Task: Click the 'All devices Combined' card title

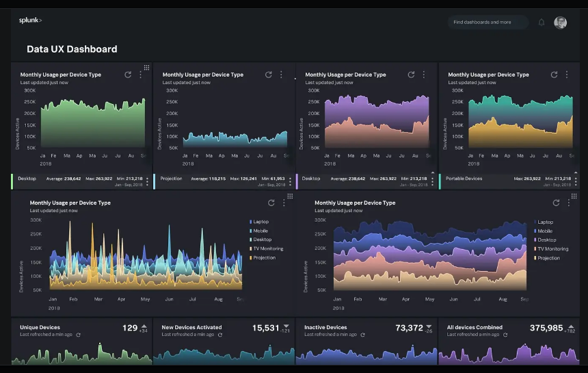Action: point(475,327)
